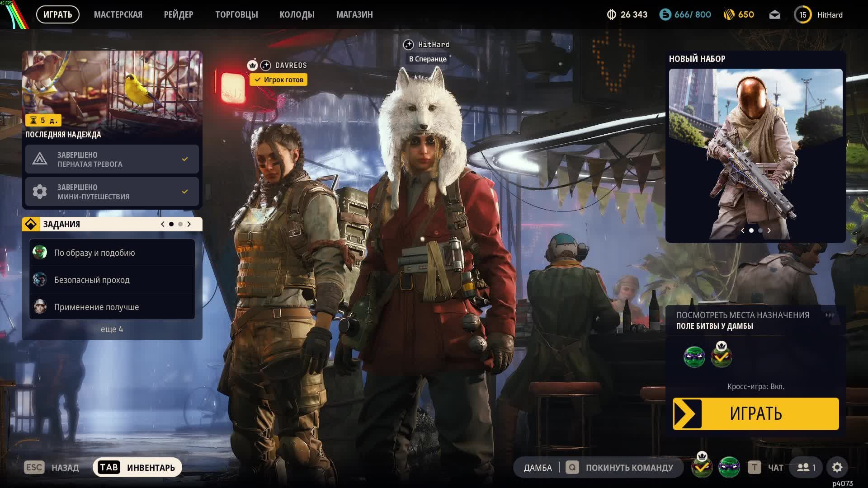Click the ESC key icon

(x=34, y=468)
